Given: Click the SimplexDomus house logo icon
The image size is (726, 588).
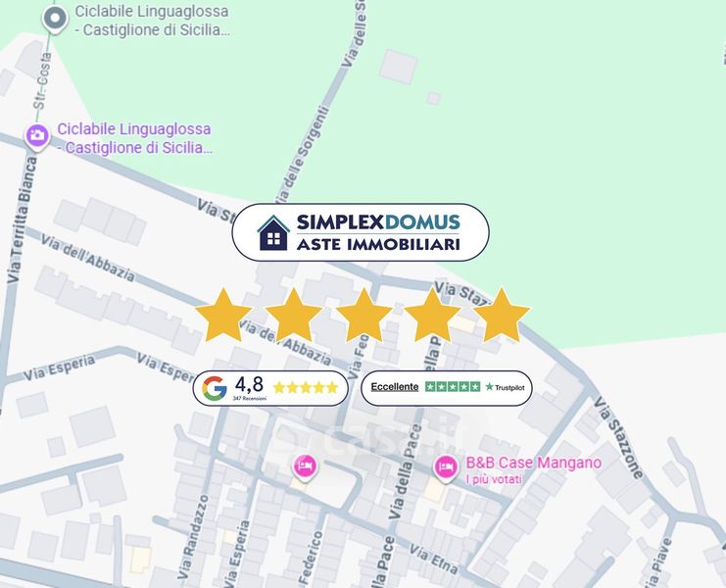Looking at the screenshot, I should tap(273, 233).
